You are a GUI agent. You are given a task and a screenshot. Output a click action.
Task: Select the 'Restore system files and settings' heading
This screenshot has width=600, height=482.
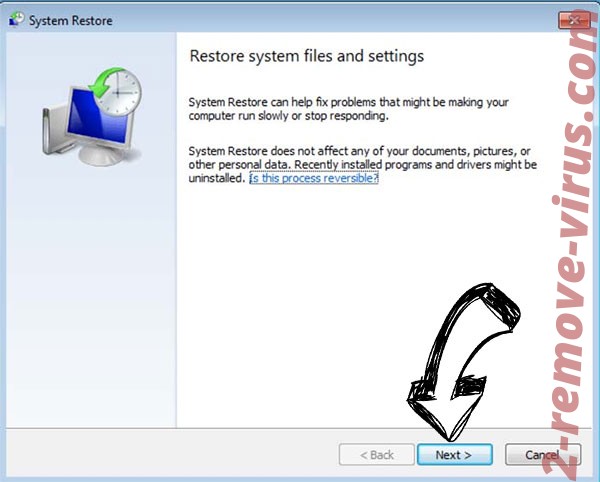[x=307, y=56]
